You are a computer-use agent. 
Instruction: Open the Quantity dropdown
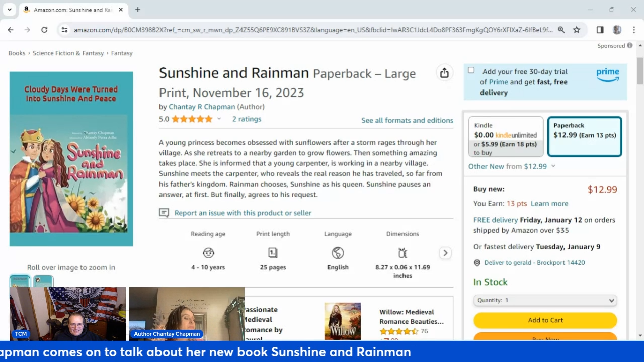pos(545,300)
